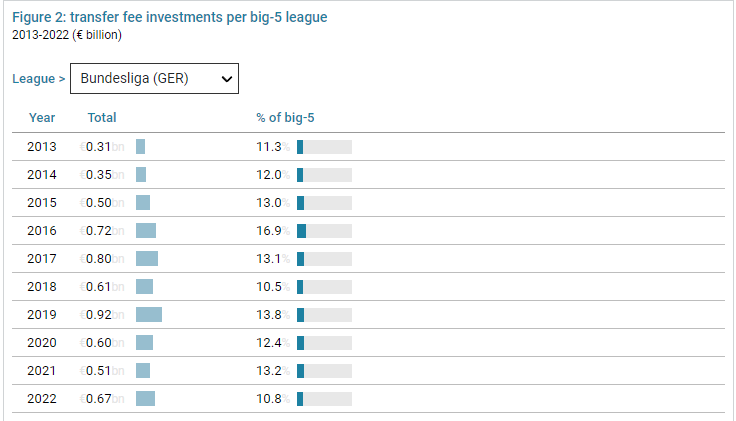Screen dimensions: 736x421
Task: Sort by the Total column header
Action: pos(102,118)
